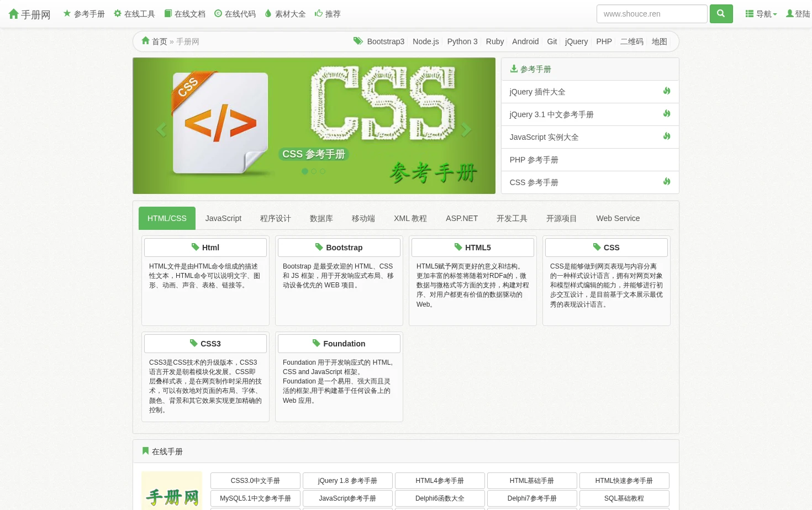Switch to the 移动端 tab
The height and width of the screenshot is (510, 812).
(x=363, y=218)
